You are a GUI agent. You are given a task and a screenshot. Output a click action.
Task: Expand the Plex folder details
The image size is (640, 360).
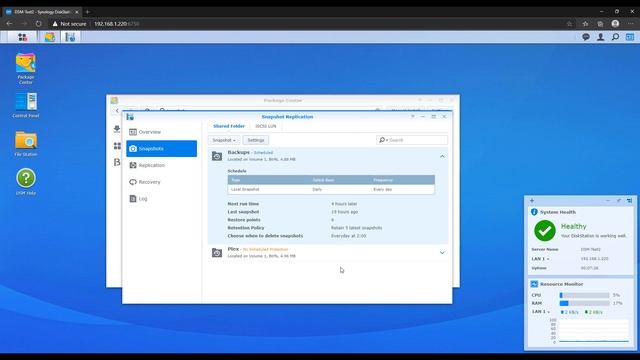point(442,253)
